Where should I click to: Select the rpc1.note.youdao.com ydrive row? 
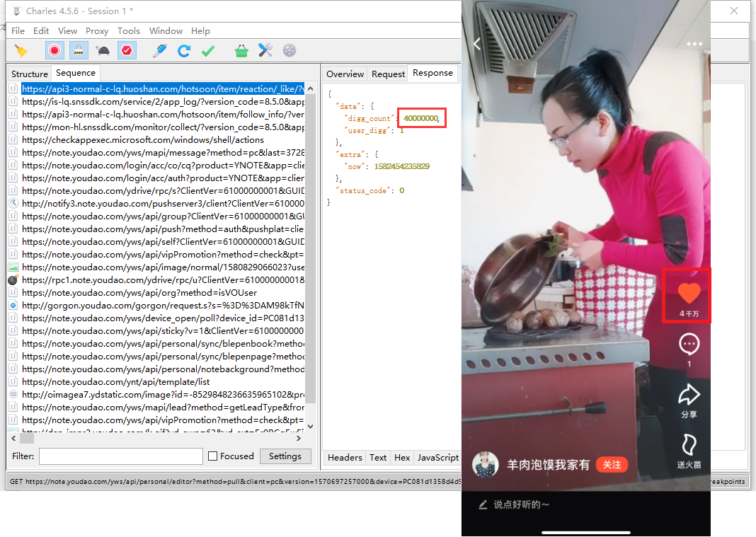pos(163,280)
